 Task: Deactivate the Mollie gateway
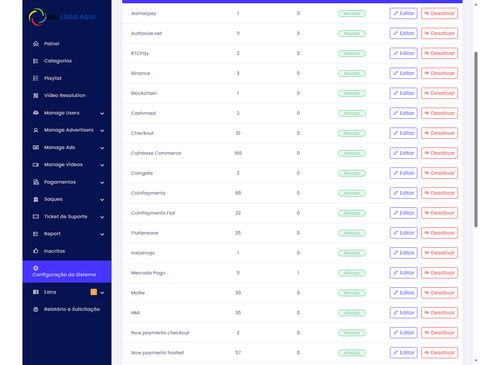(439, 293)
